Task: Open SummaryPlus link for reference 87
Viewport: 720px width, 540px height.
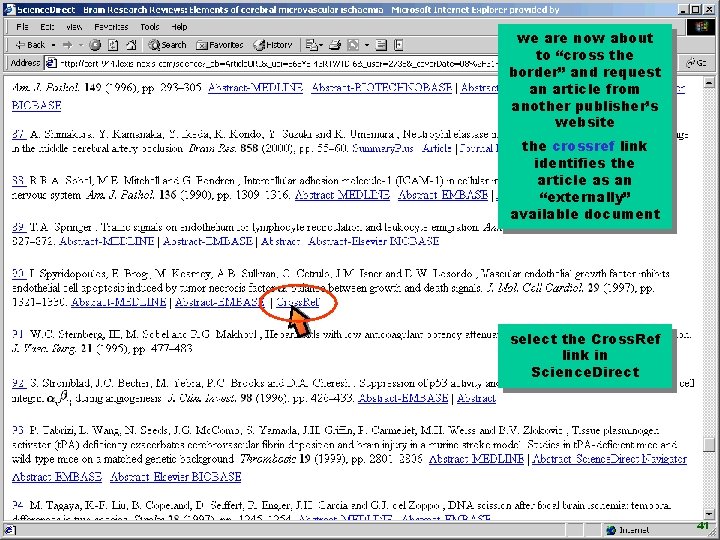Action: 382,148
